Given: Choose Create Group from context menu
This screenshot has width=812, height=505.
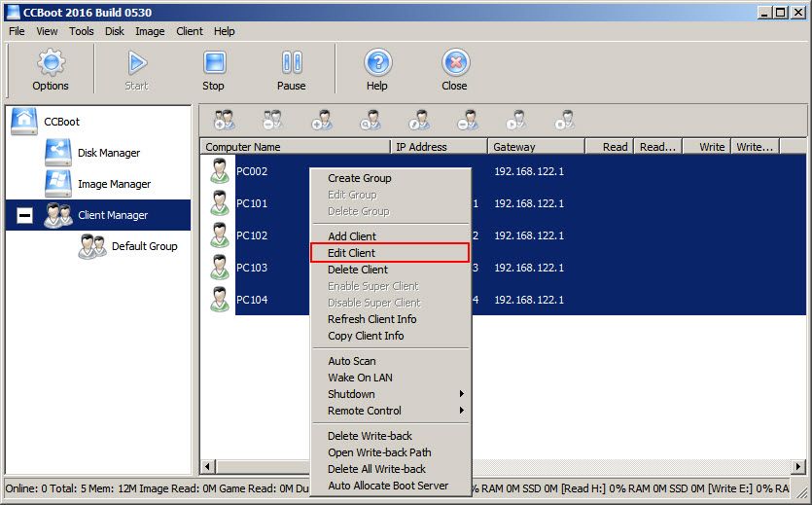Looking at the screenshot, I should (391, 178).
